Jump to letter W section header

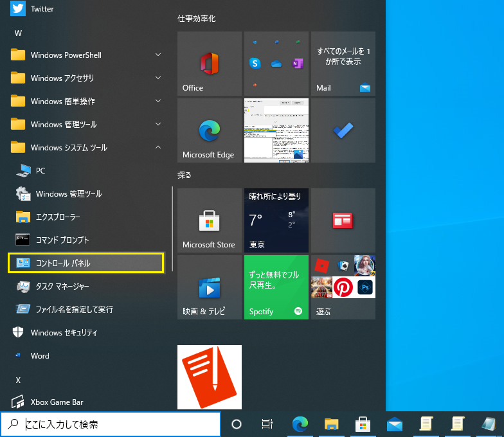(18, 33)
